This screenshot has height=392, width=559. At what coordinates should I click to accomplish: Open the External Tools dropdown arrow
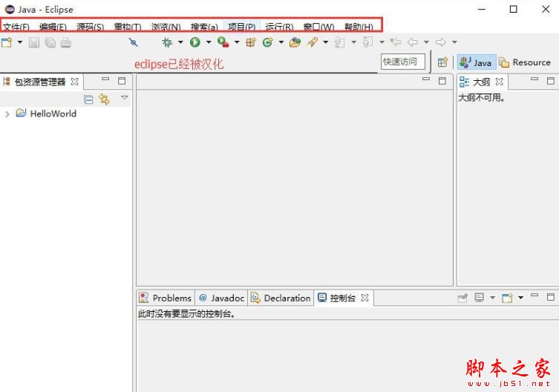pyautogui.click(x=237, y=42)
